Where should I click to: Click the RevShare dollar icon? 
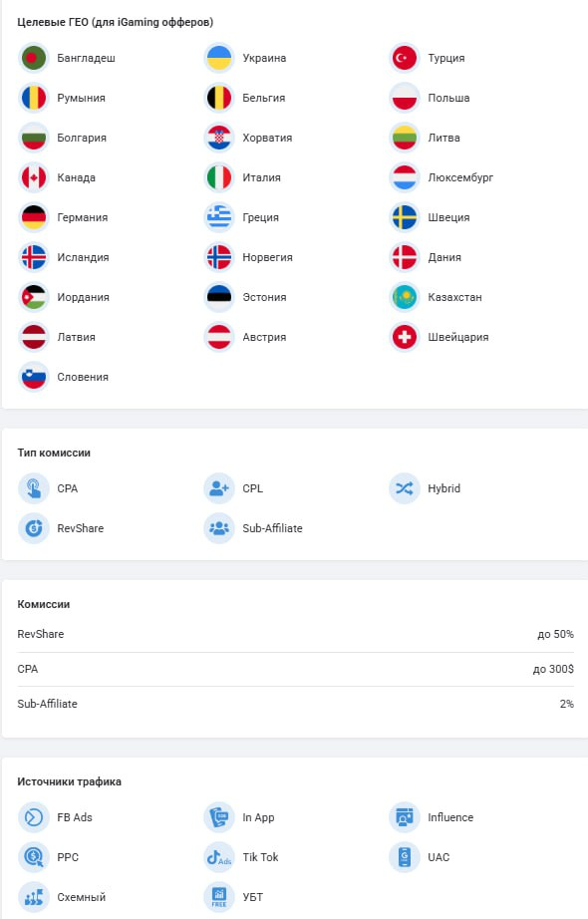pos(34,528)
